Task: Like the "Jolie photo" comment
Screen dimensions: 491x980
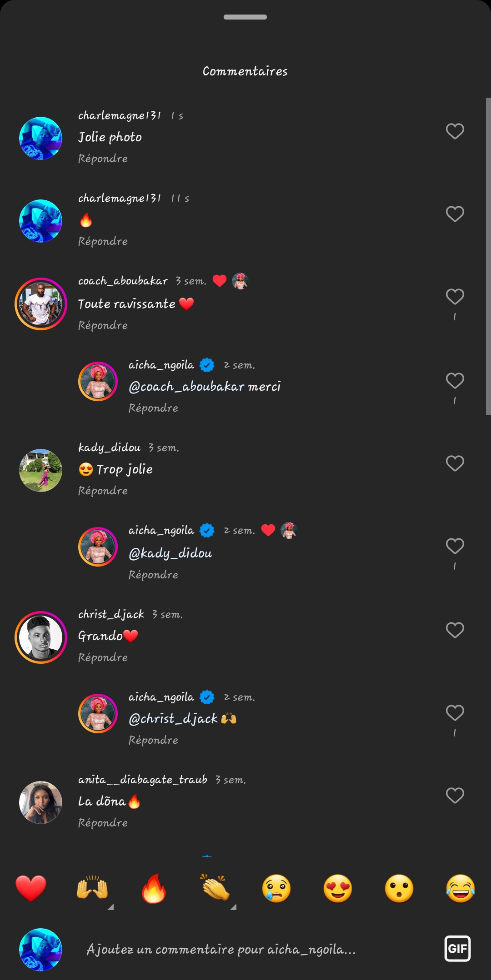Action: tap(455, 131)
